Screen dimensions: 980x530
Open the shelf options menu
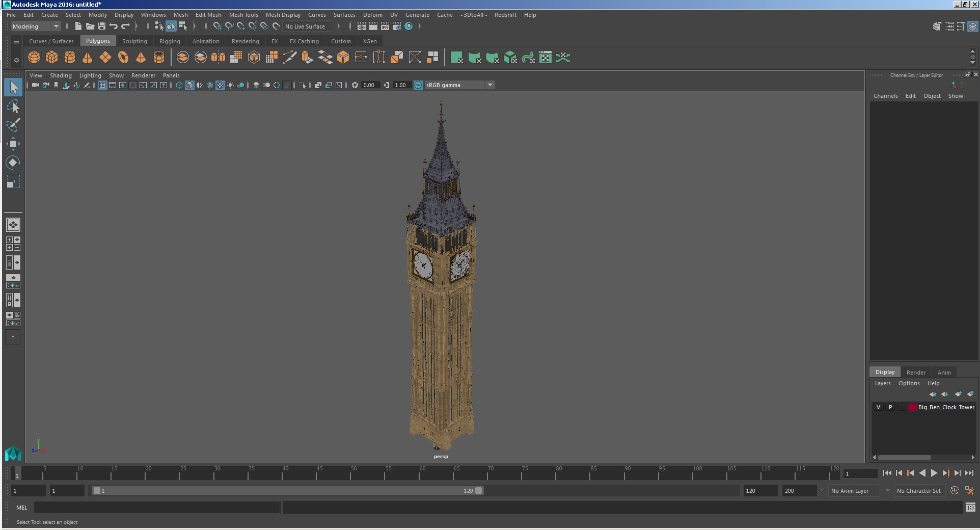coord(16,60)
